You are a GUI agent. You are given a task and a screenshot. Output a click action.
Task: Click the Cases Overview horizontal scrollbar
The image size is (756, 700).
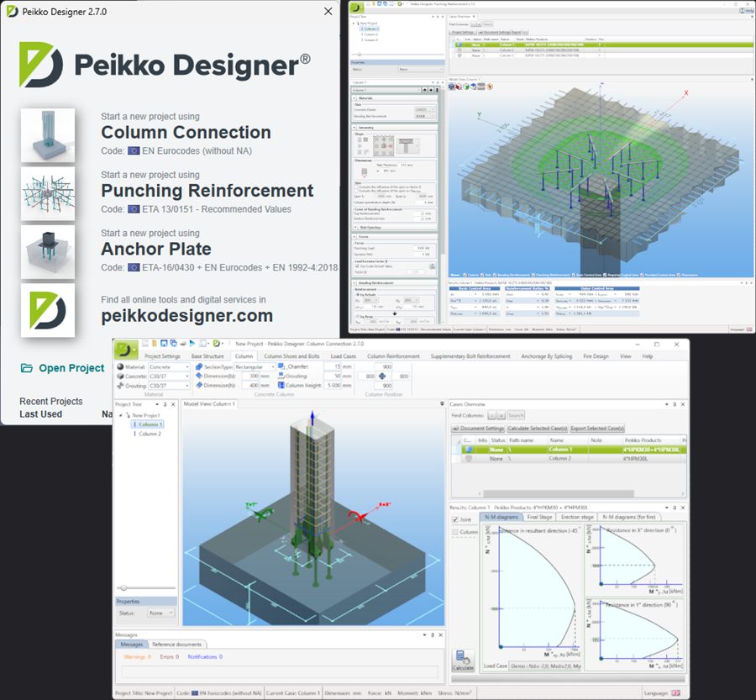(x=559, y=493)
